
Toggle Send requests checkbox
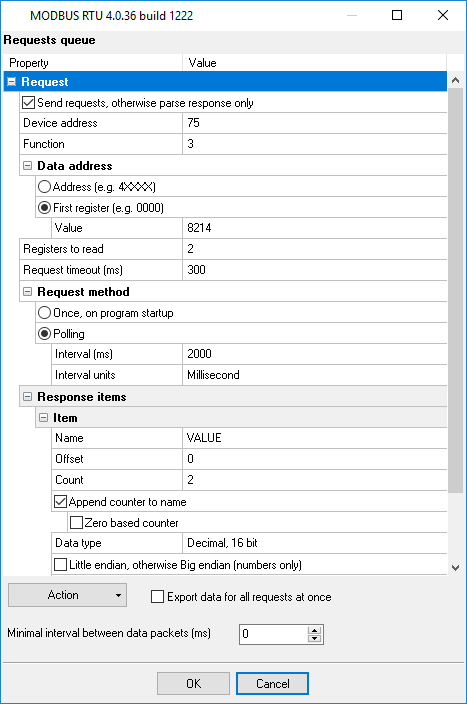pos(28,103)
